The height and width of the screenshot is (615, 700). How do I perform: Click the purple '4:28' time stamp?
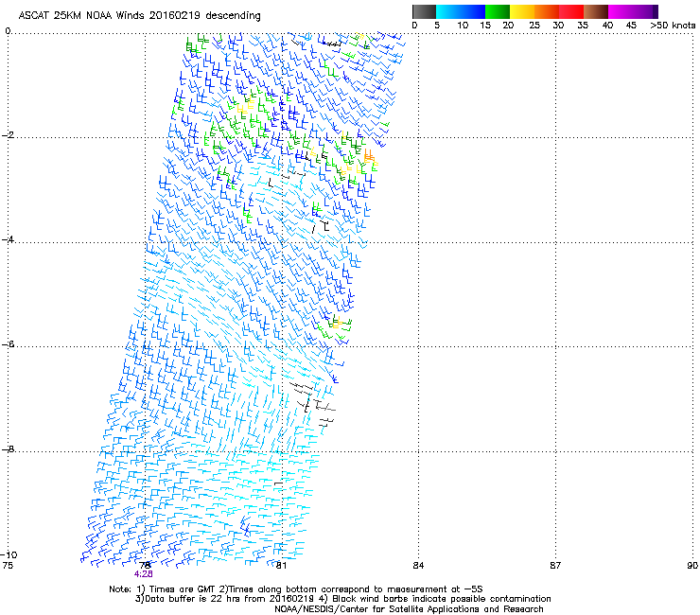(143, 574)
